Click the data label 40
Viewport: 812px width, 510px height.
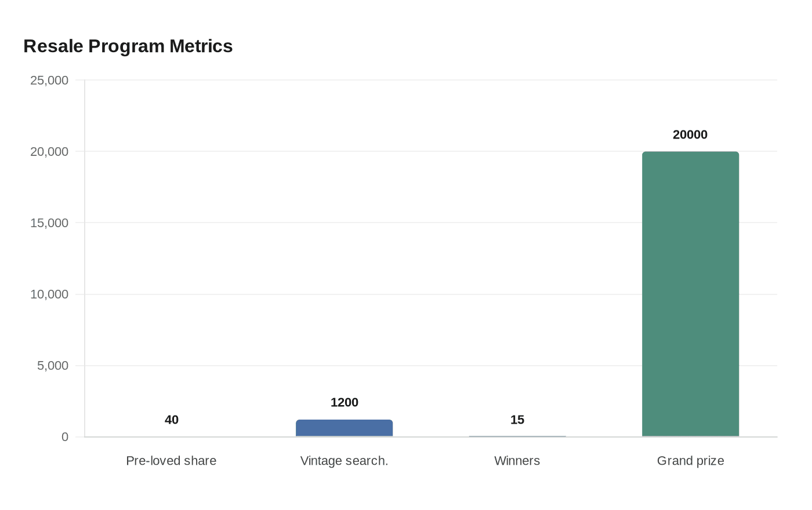[172, 420]
